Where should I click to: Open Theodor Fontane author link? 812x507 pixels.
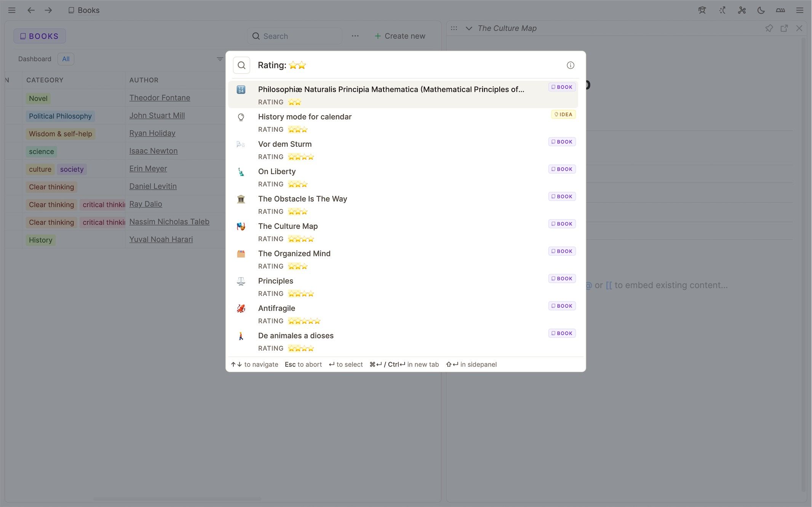pyautogui.click(x=160, y=98)
